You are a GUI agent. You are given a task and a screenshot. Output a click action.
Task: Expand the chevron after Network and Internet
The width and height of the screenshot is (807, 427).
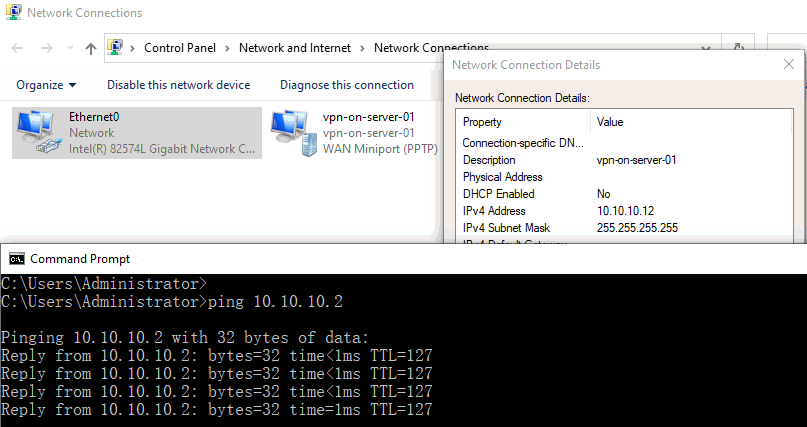tap(363, 48)
